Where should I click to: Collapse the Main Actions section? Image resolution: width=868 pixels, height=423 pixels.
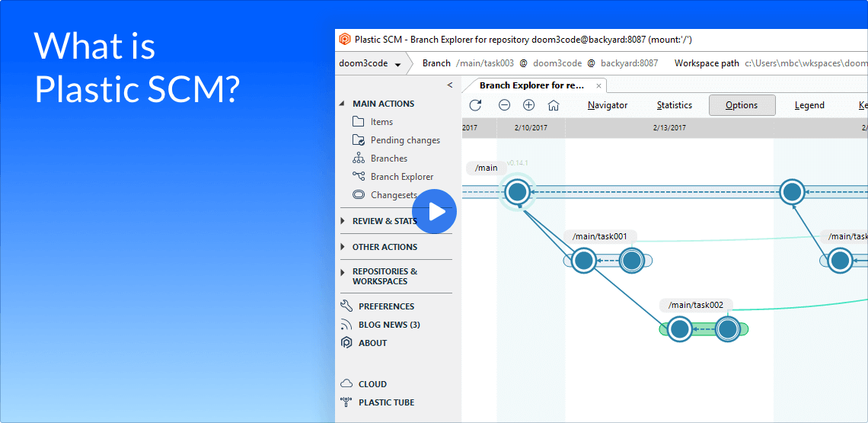coord(342,104)
